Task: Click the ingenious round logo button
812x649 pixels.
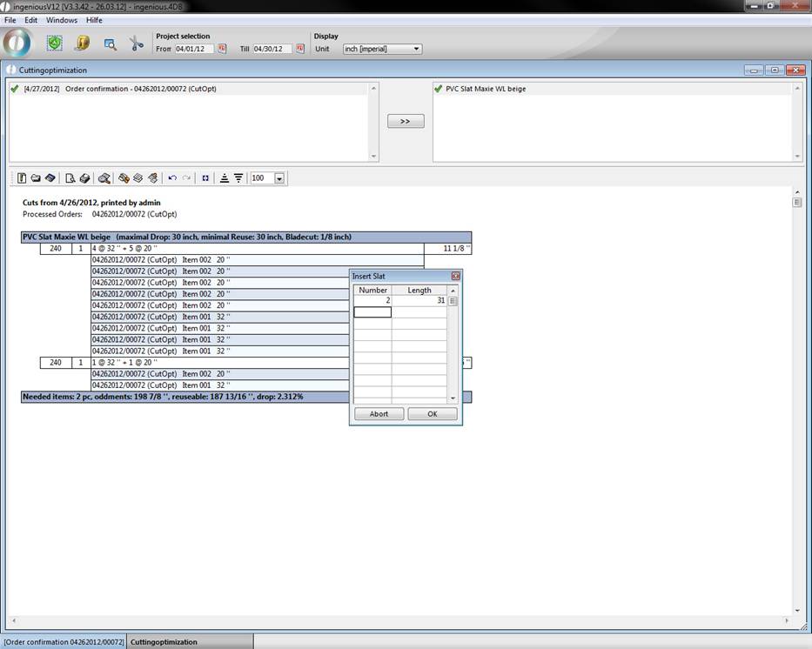Action: (17, 43)
